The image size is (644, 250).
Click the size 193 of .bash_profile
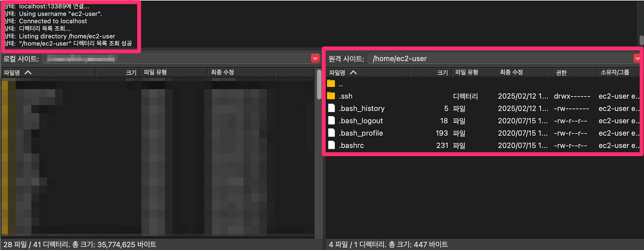click(442, 133)
